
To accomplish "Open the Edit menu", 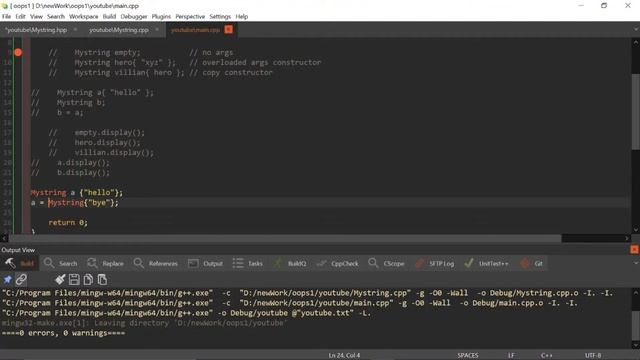I will [20, 17].
